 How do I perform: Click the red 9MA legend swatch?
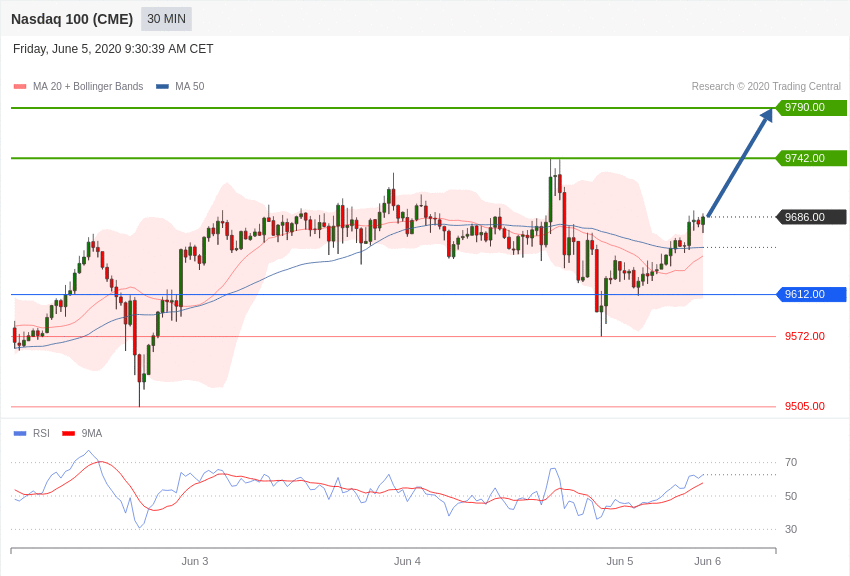point(68,433)
